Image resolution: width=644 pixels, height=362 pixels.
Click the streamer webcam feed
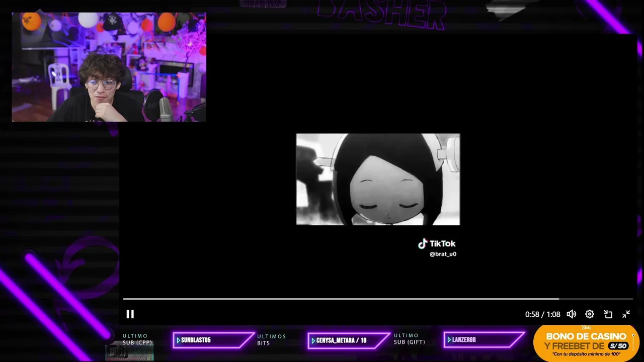[109, 67]
